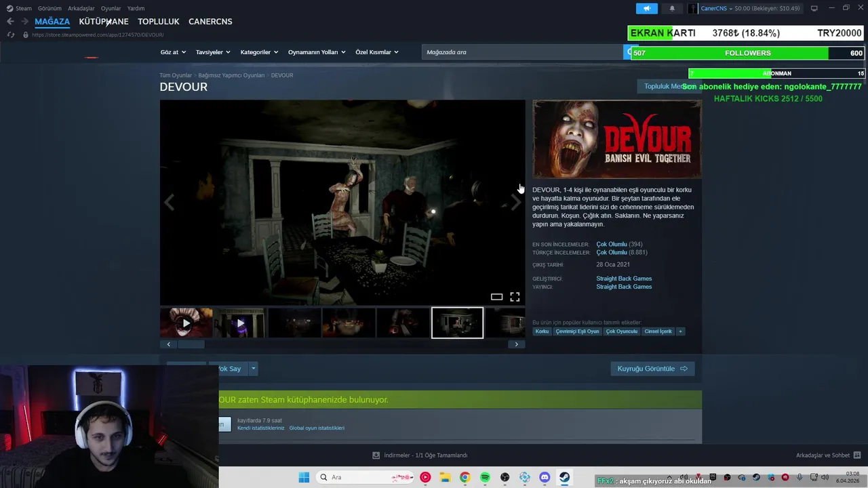Open the Windows Start menu
The width and height of the screenshot is (868, 488).
[304, 477]
